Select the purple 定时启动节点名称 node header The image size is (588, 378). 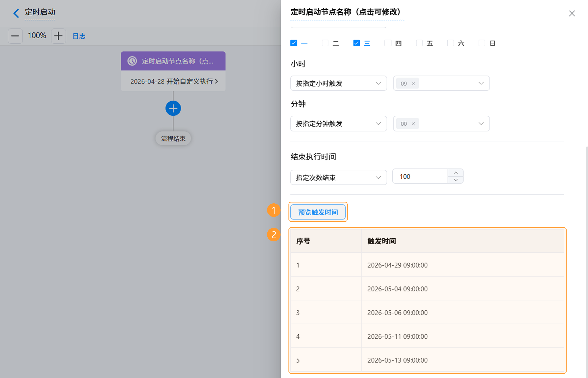173,61
